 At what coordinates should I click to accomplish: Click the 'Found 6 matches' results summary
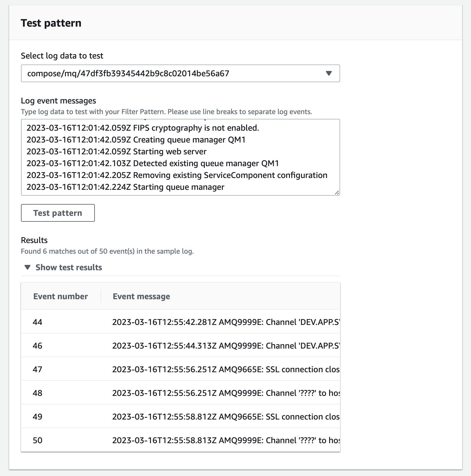107,251
